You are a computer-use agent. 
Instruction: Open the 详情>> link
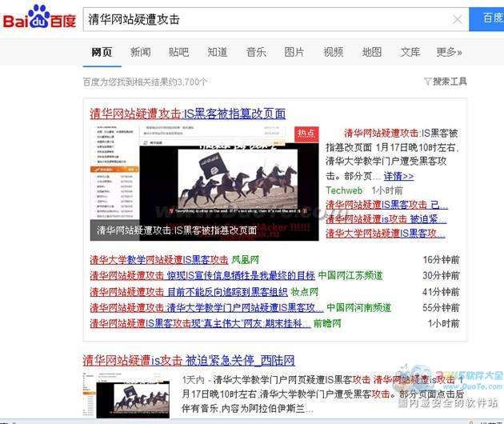coord(398,176)
